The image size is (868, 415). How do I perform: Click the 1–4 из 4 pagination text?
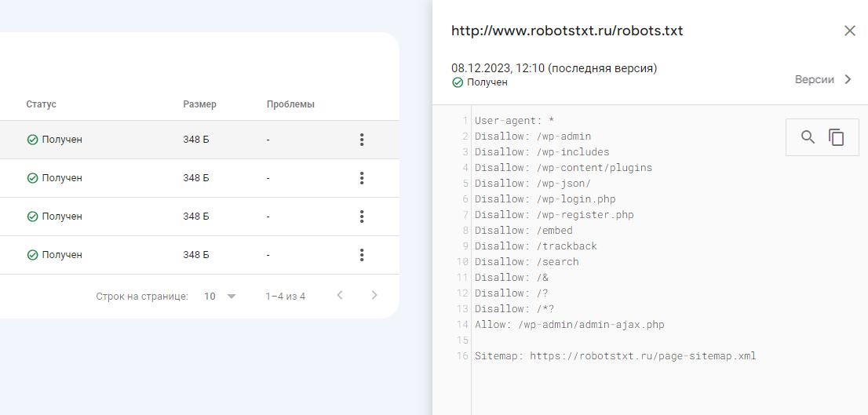[x=285, y=296]
